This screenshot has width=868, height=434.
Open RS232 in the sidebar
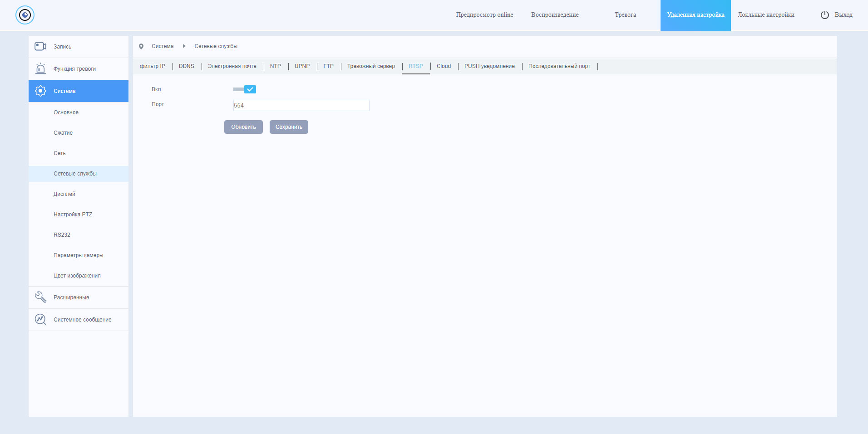[x=79, y=235]
